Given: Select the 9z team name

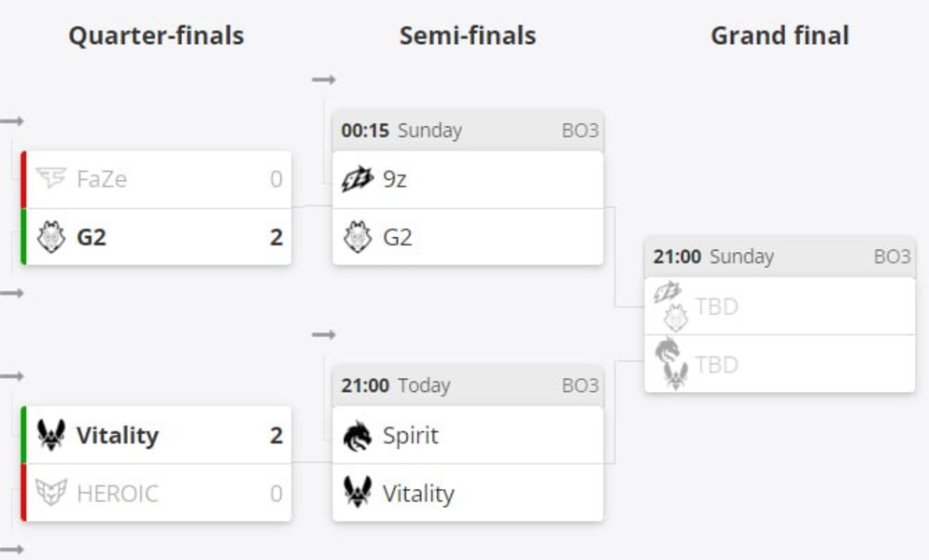Looking at the screenshot, I should pos(395,178).
